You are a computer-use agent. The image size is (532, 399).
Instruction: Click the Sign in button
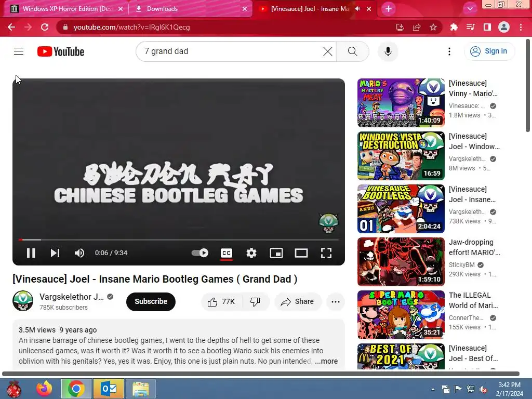click(489, 51)
